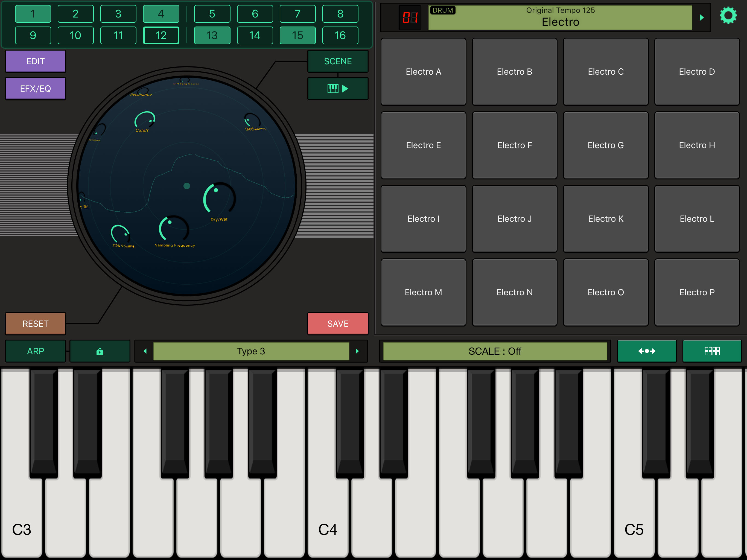Screen dimensions: 747x560
Task: Trigger the Electro D pad
Action: click(697, 72)
